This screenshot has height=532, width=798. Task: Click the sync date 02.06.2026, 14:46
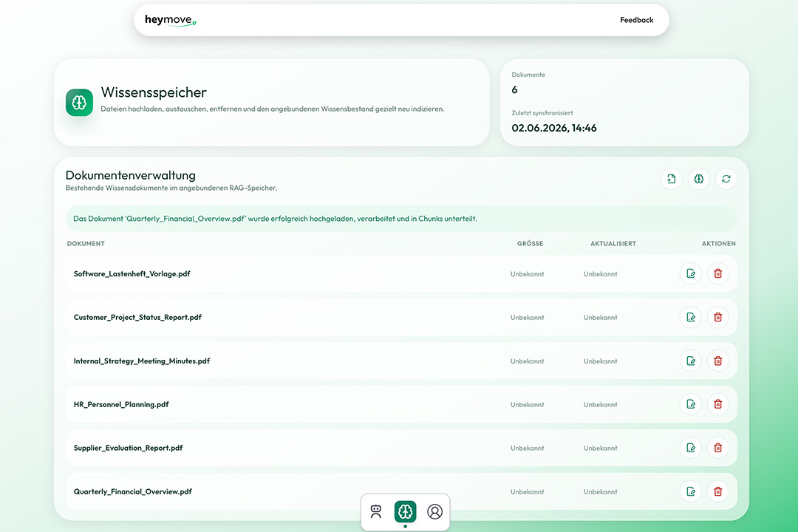(x=553, y=128)
